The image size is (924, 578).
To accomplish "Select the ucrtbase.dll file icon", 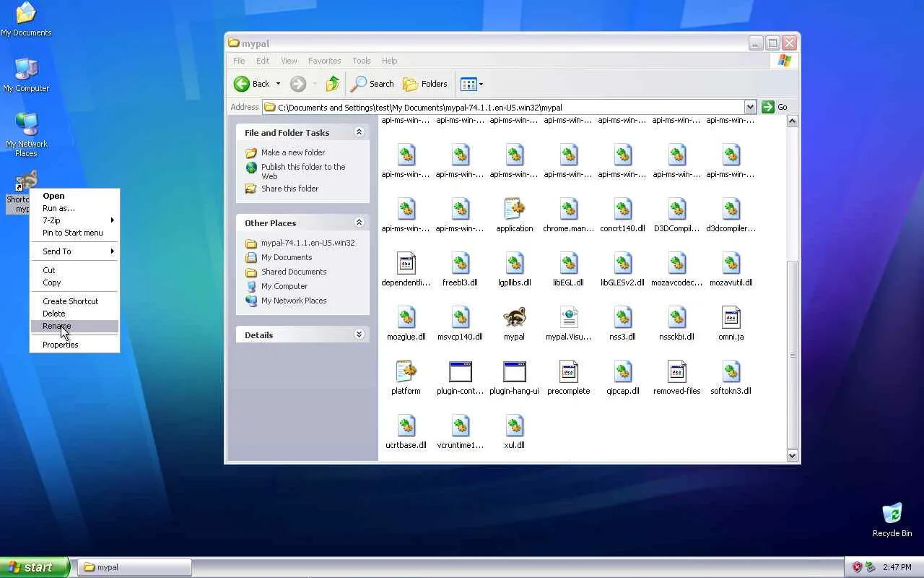I will tap(406, 426).
